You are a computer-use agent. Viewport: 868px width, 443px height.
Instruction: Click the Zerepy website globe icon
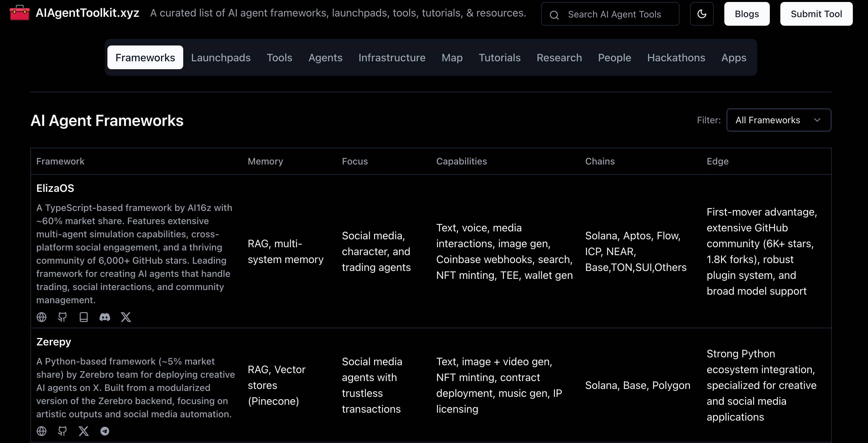[41, 431]
